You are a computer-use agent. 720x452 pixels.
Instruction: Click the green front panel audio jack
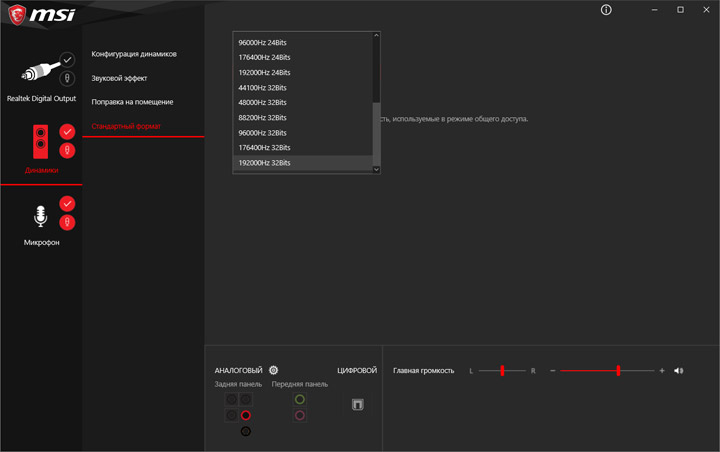tap(299, 399)
